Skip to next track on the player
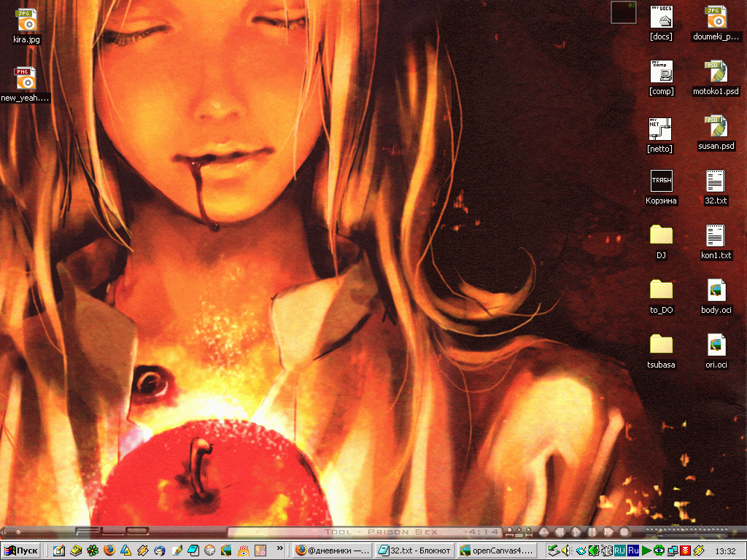 click(x=608, y=532)
